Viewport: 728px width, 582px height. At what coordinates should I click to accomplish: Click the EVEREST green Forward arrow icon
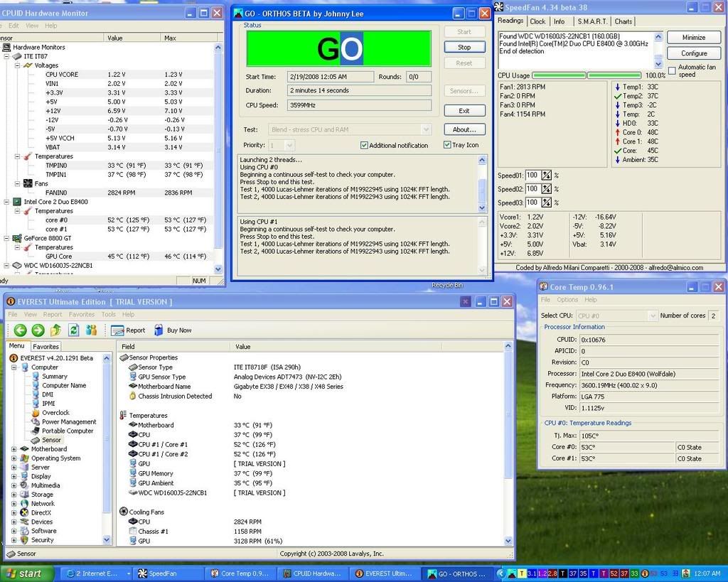[x=38, y=330]
